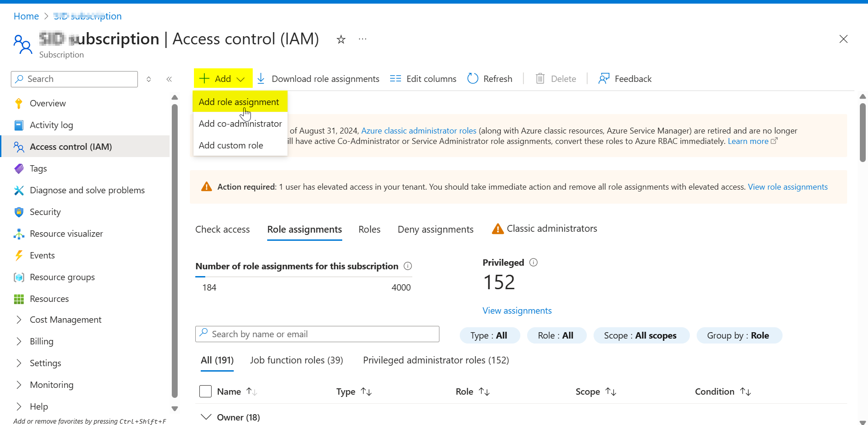Click the sidebar Search field
This screenshot has width=868, height=425.
74,79
